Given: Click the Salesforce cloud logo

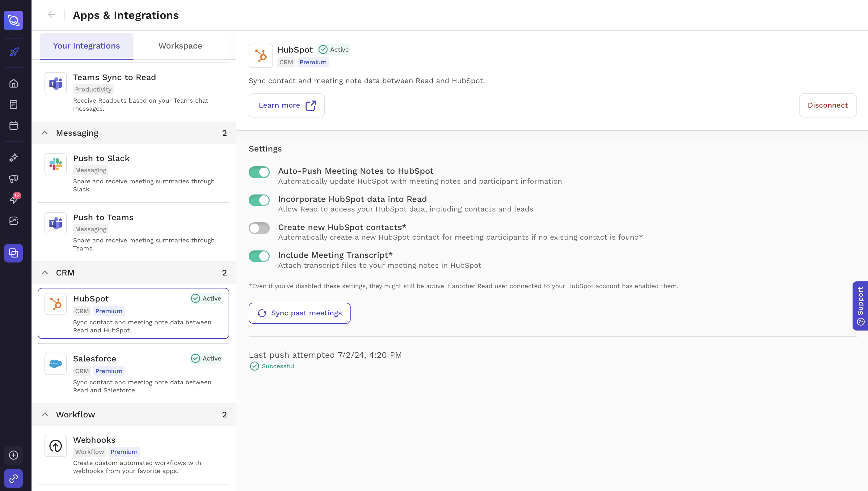Looking at the screenshot, I should click(56, 364).
